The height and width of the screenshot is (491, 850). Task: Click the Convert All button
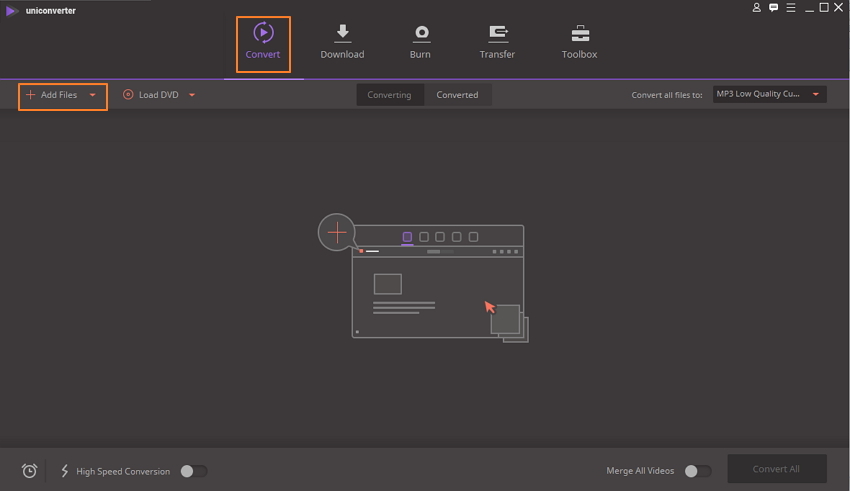(776, 469)
